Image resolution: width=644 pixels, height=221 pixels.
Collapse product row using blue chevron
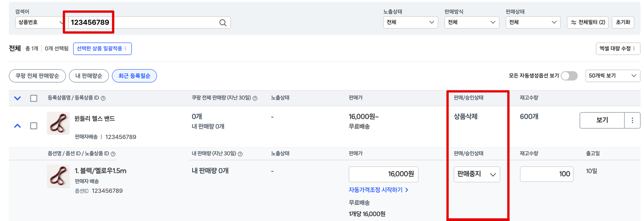click(x=17, y=125)
